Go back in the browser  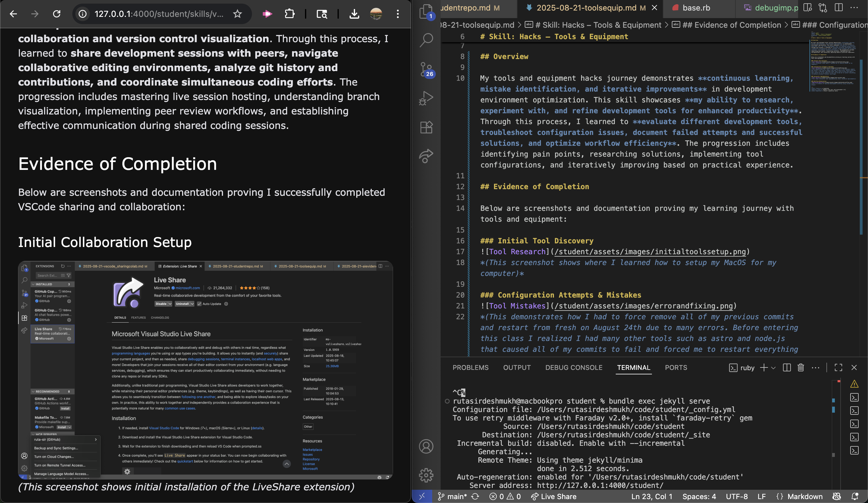tap(13, 14)
